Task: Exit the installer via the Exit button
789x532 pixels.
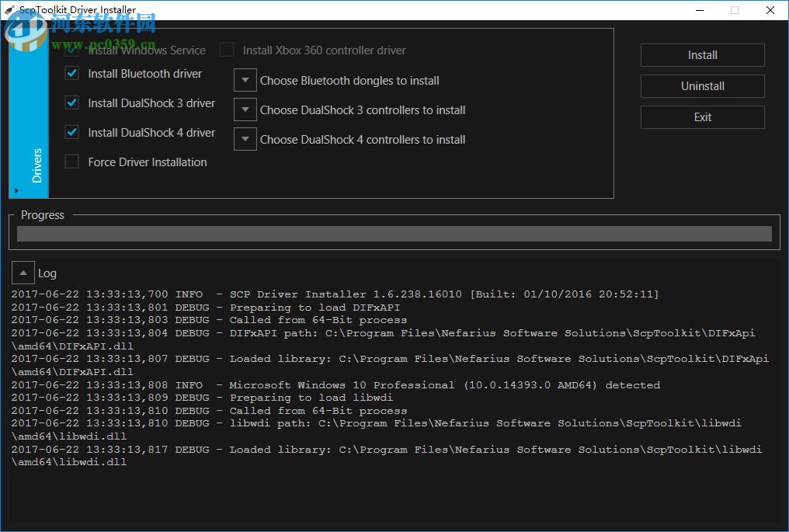Action: pos(701,116)
